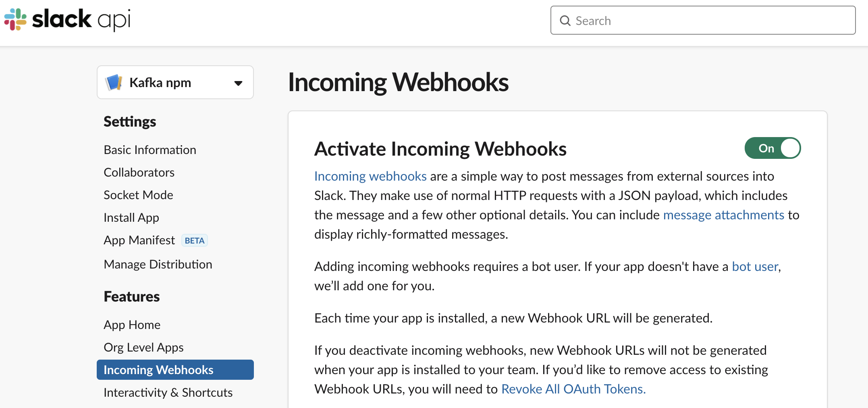Open Manage Distribution page
Viewport: 868px width, 408px height.
(158, 264)
